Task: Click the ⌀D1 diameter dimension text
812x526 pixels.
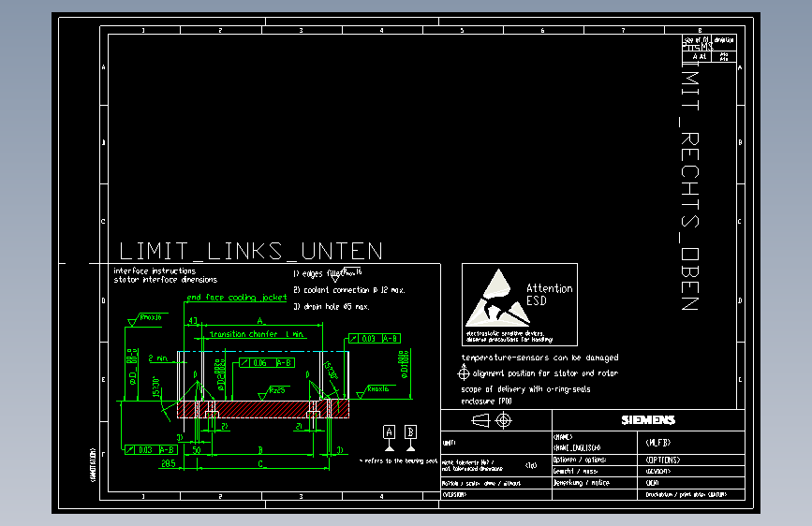Action: (x=405, y=364)
